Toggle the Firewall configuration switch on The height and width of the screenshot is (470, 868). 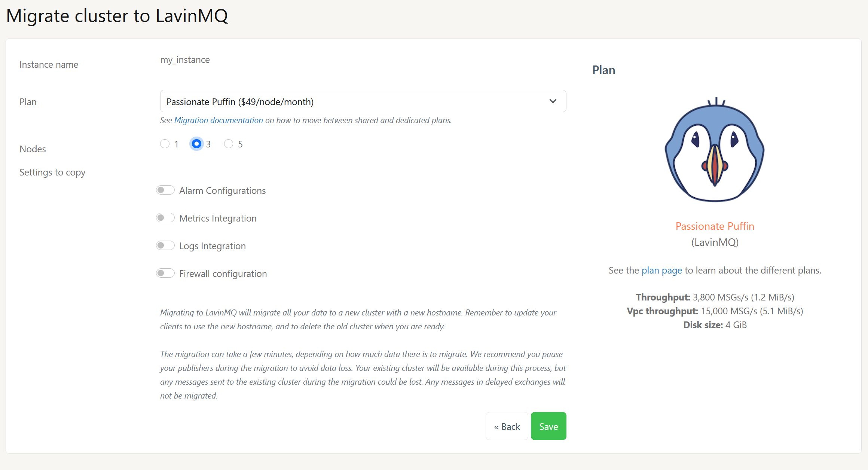tap(165, 273)
